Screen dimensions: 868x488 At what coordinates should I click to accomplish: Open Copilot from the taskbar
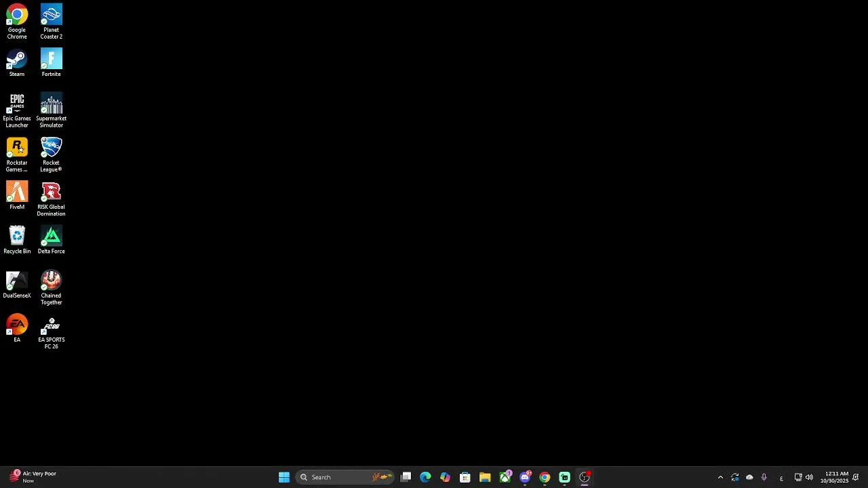click(445, 477)
